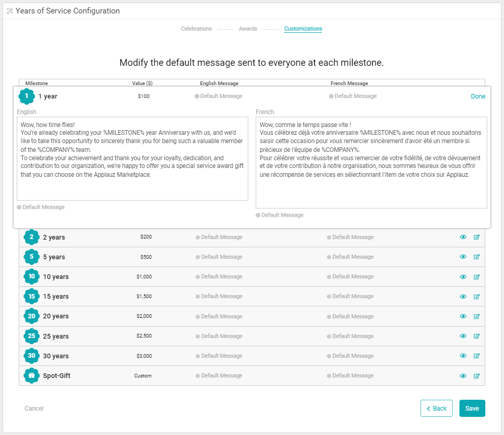
Task: Collapse the 1 year editor with Done
Action: tap(478, 96)
